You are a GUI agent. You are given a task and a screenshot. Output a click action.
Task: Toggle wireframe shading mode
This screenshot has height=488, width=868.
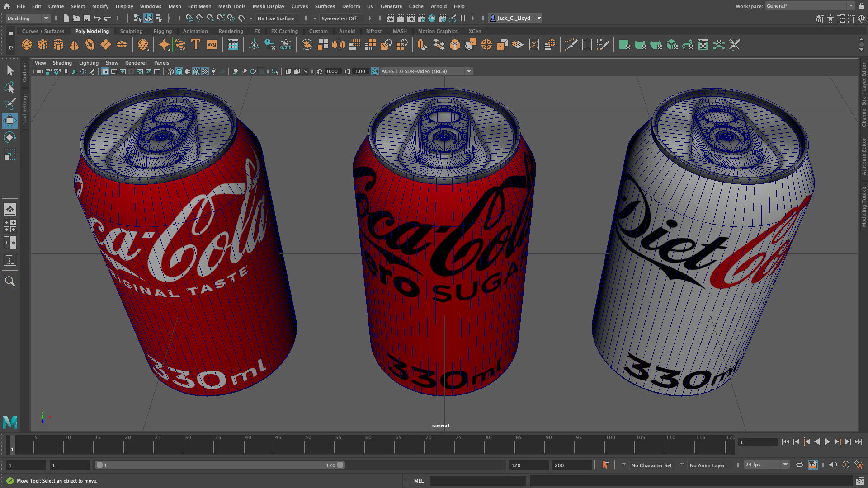point(170,71)
